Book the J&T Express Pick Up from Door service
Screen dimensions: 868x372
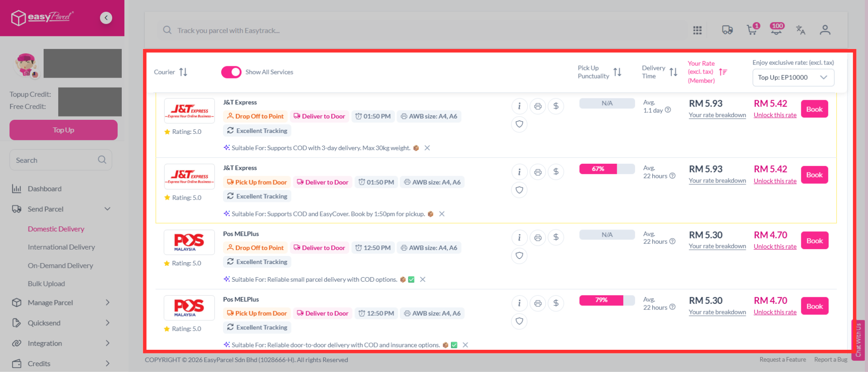814,175
